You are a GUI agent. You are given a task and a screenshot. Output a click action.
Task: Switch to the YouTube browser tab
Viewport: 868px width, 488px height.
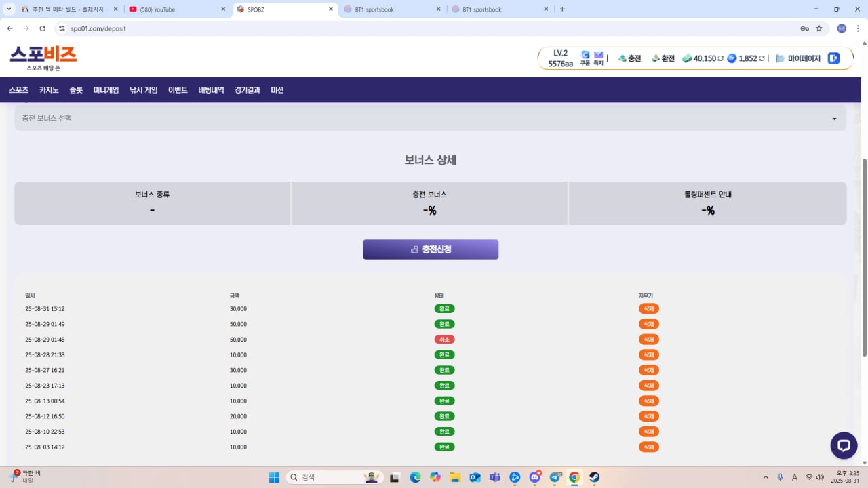[x=176, y=9]
